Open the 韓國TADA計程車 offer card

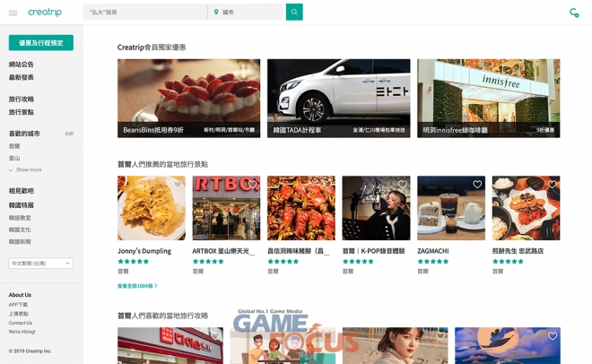click(338, 98)
